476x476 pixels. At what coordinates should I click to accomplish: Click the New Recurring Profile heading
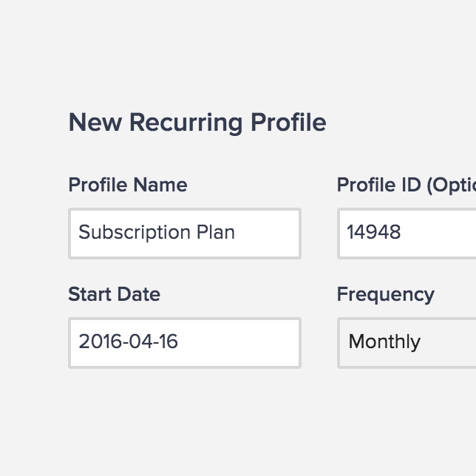coord(197,123)
